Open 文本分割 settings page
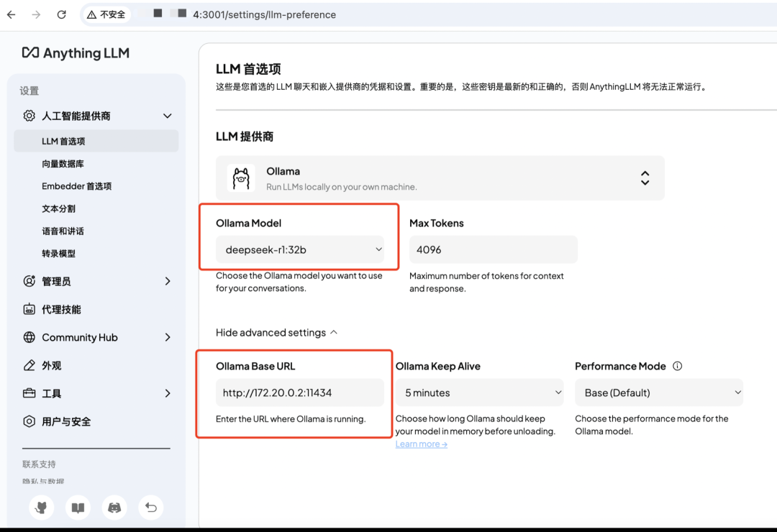The height and width of the screenshot is (532, 777). (x=58, y=208)
